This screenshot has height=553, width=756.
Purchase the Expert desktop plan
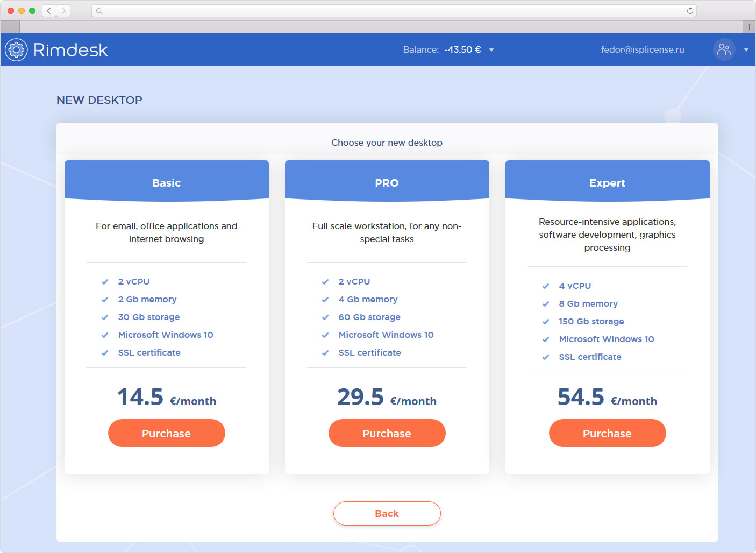(x=607, y=433)
